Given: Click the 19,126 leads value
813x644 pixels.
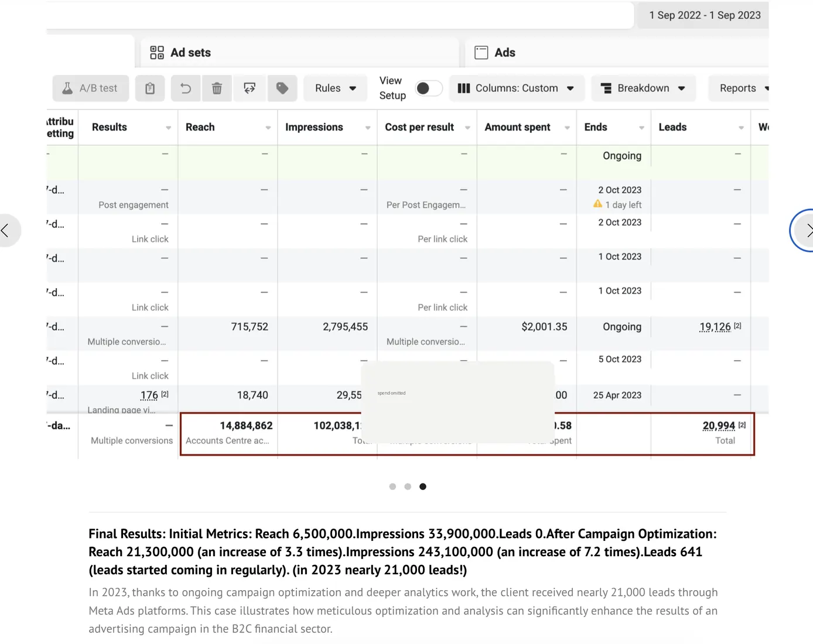Looking at the screenshot, I should coord(715,327).
